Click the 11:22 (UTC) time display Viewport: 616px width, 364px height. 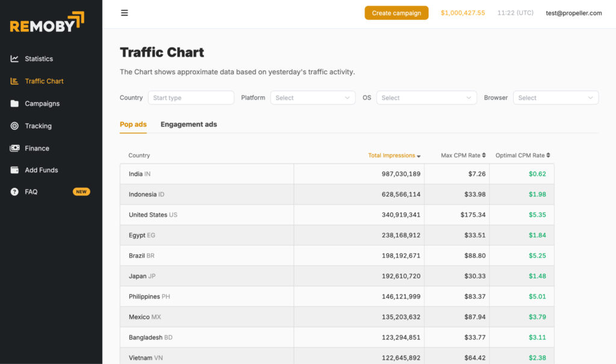(x=516, y=13)
